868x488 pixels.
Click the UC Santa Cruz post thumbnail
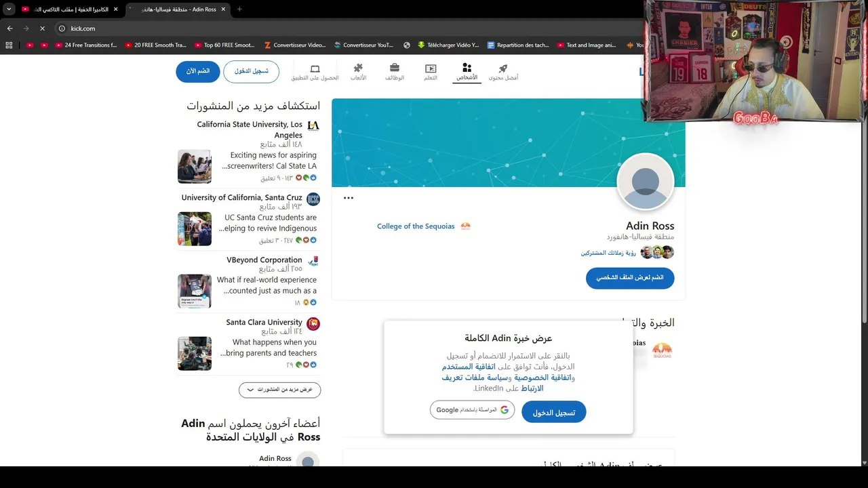click(195, 229)
